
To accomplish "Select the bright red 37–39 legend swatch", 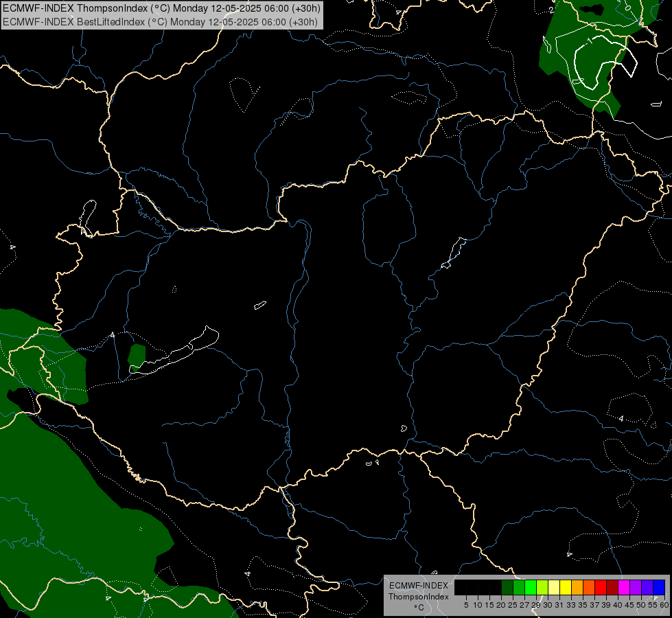I will (x=601, y=587).
